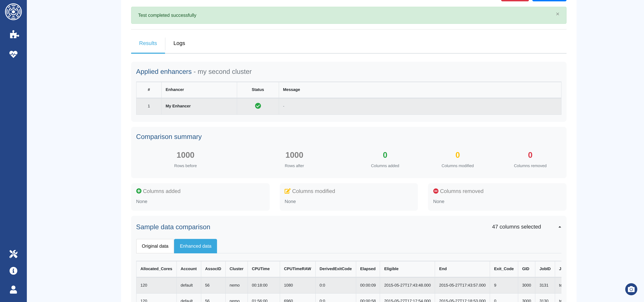Open the user profile icon
This screenshot has width=644, height=302.
pos(13,289)
